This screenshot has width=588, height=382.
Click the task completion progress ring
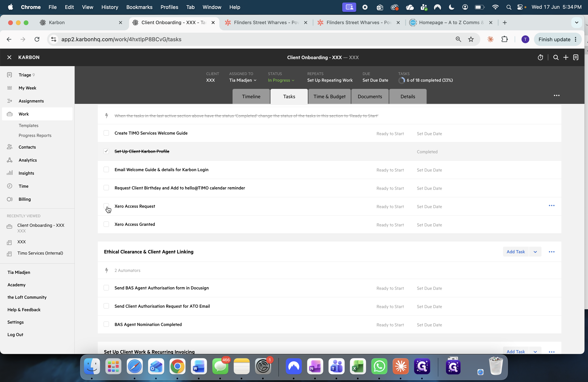(402, 80)
